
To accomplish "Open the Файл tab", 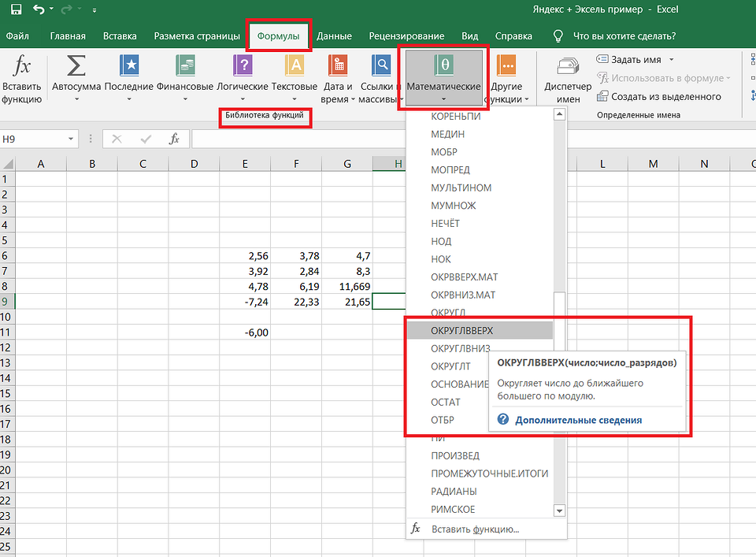I will [x=17, y=35].
